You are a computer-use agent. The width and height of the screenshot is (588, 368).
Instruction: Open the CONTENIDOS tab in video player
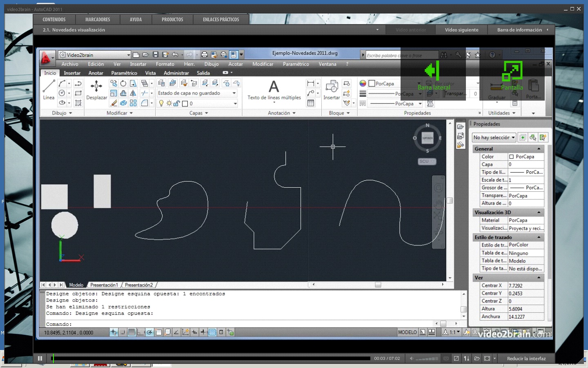pyautogui.click(x=54, y=19)
